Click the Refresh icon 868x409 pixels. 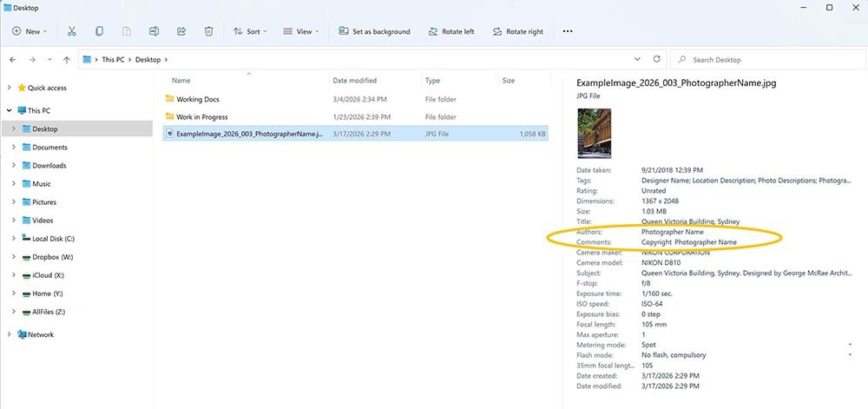point(656,59)
